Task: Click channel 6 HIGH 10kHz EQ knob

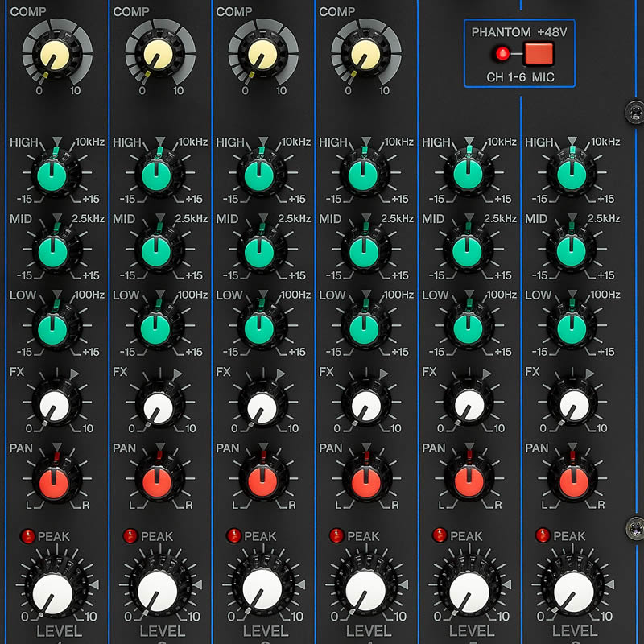Action: tap(572, 175)
